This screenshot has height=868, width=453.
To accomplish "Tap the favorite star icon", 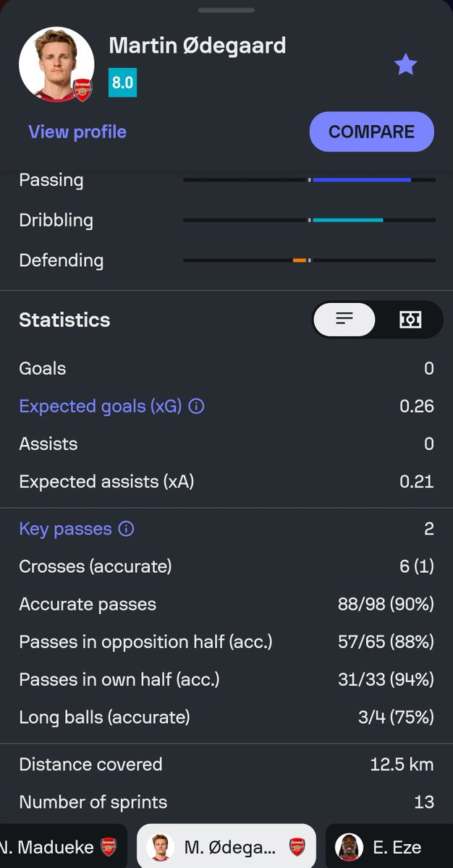I will coord(406,65).
